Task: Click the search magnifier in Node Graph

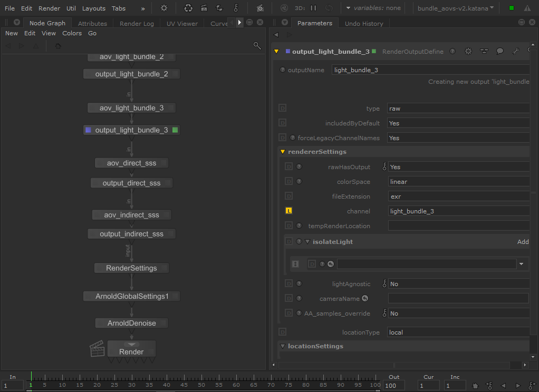Action: coord(257,46)
